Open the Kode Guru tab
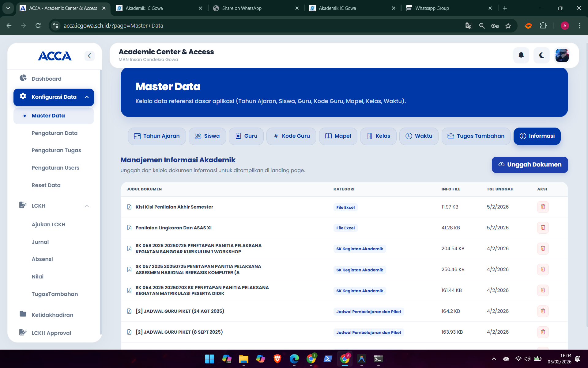The width and height of the screenshot is (588, 368). [x=291, y=136]
